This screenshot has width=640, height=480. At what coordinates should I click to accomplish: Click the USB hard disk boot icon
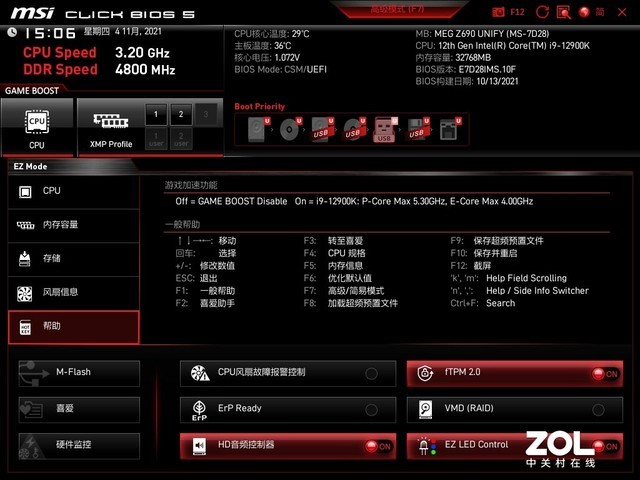(x=322, y=129)
